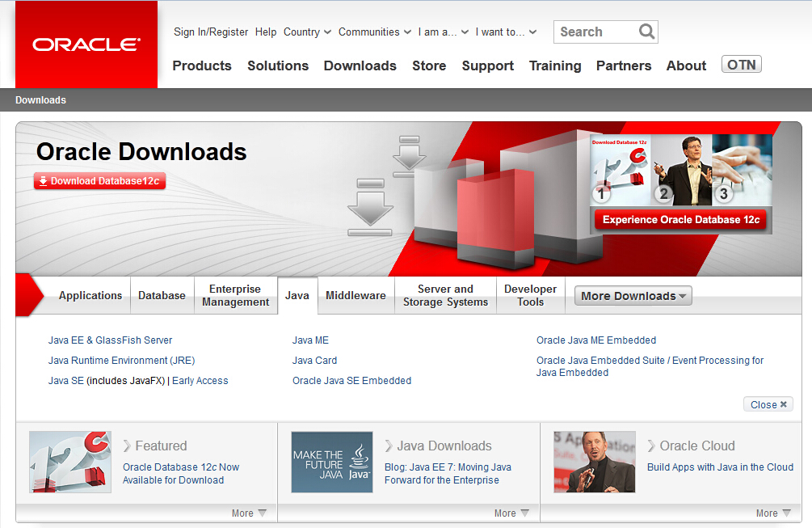Open Oracle Java Embedded Suite link
The image size is (812, 528).
click(650, 366)
